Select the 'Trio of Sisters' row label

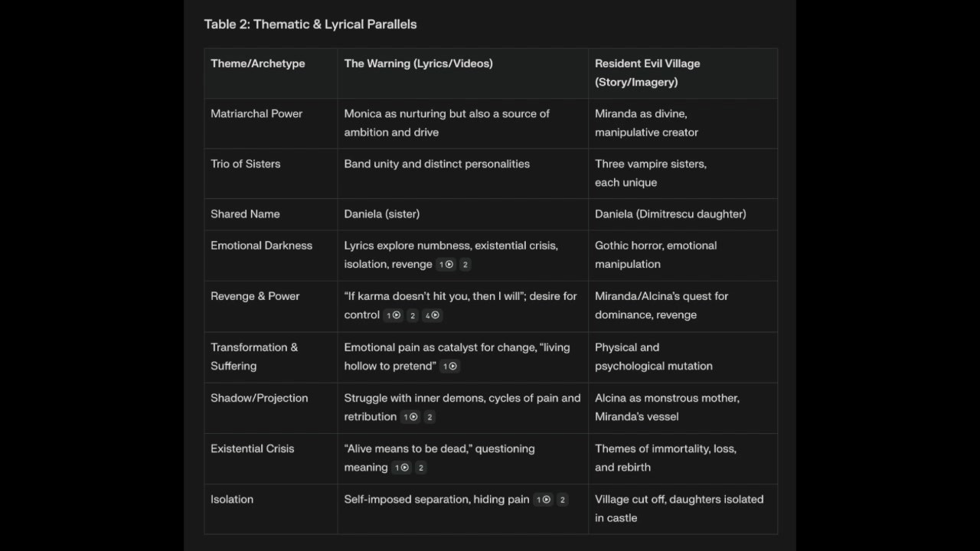246,164
